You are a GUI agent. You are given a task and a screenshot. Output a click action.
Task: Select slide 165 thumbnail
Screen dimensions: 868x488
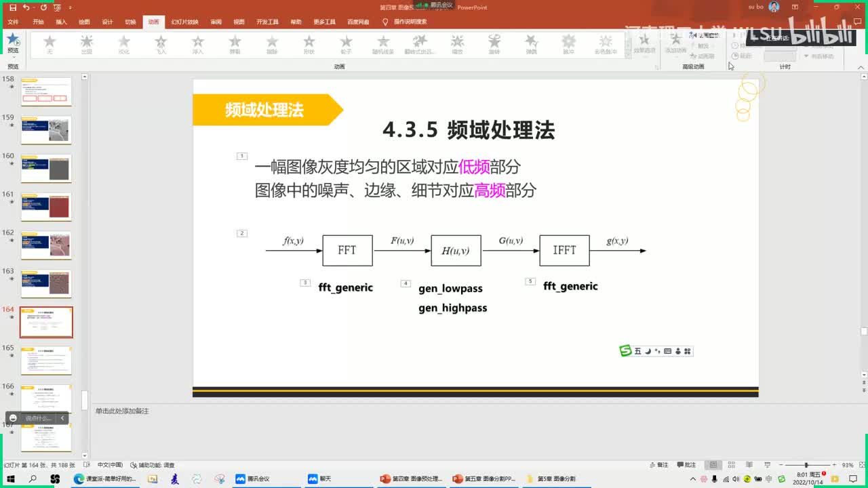46,361
